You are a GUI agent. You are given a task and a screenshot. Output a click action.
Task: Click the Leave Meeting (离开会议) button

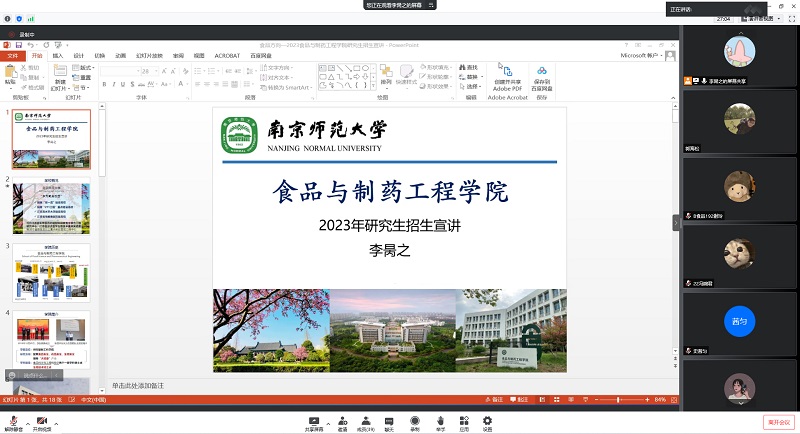(x=778, y=421)
